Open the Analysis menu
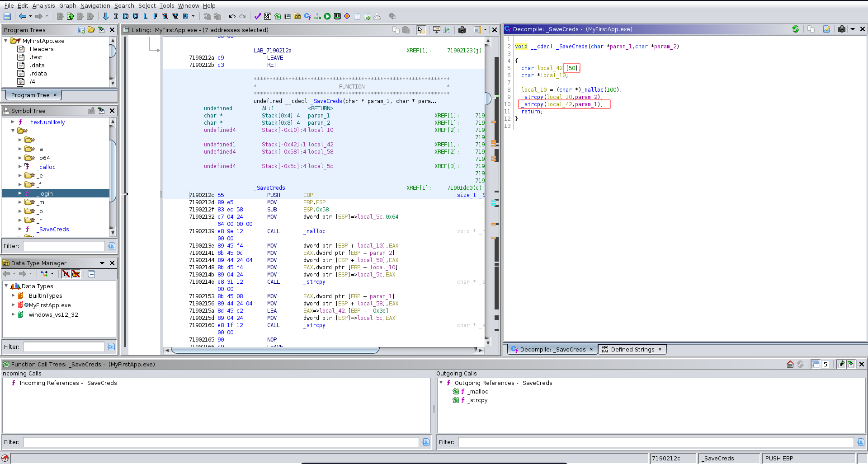Image resolution: width=868 pixels, height=464 pixels. (x=43, y=5)
